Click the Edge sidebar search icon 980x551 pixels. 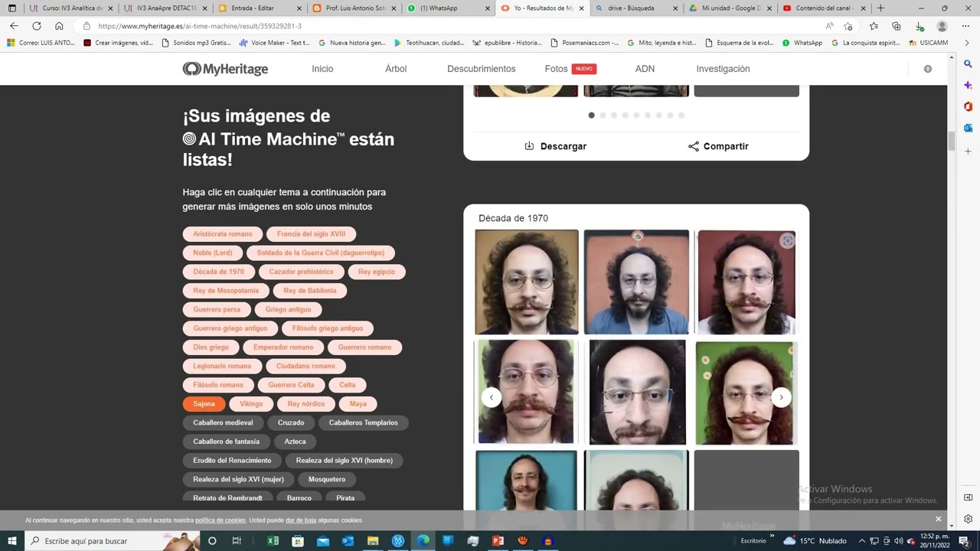pyautogui.click(x=968, y=64)
